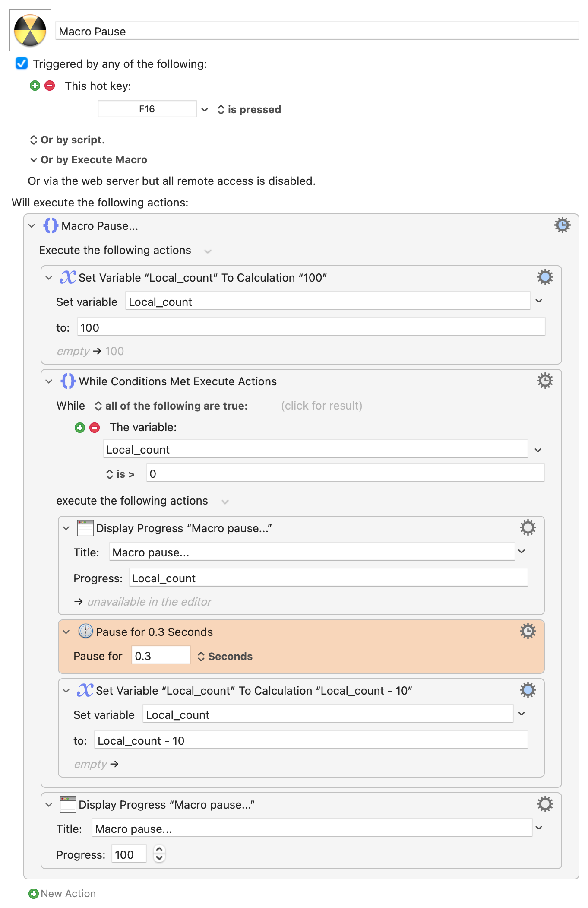Image resolution: width=588 pixels, height=908 pixels.
Task: Click the Macro Pause name field
Action: [317, 31]
